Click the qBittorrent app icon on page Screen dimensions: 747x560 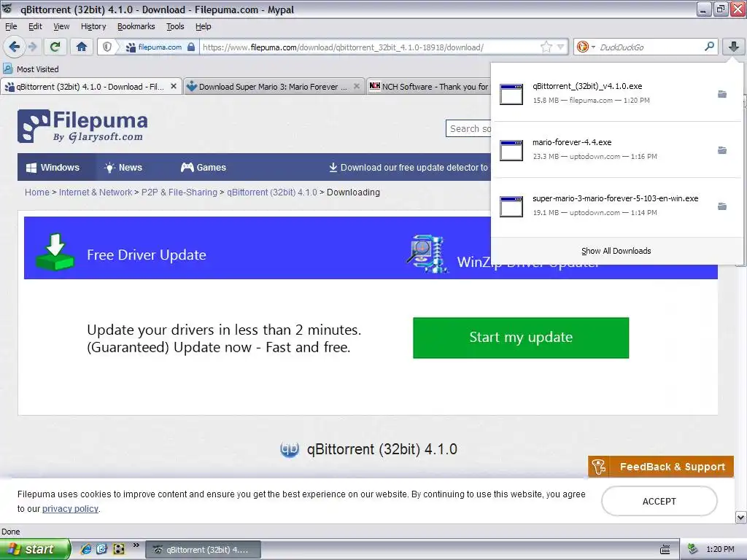[289, 448]
